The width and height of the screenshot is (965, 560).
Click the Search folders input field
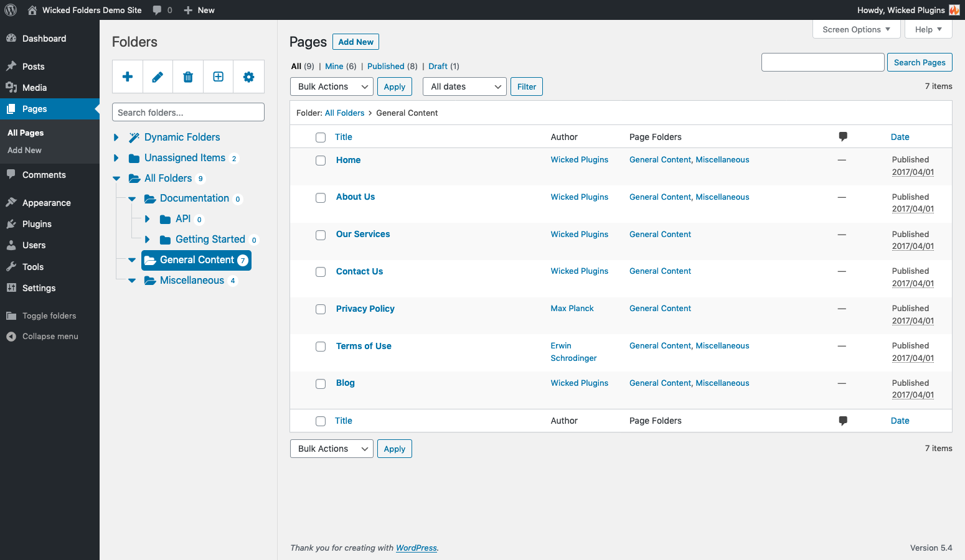click(188, 112)
